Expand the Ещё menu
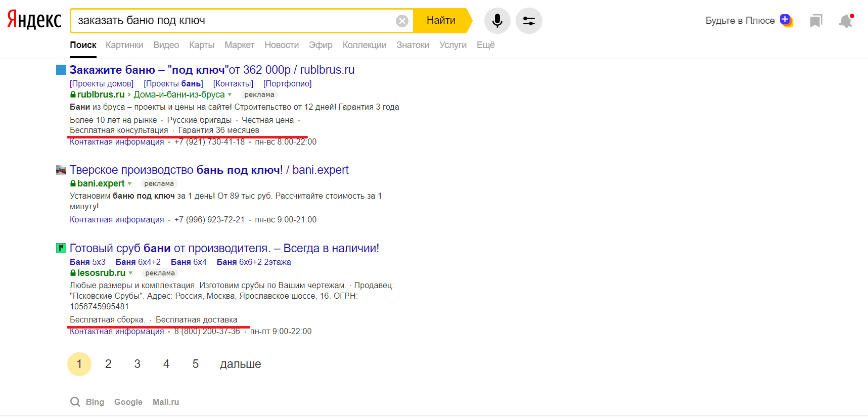This screenshot has height=419, width=868. pos(486,45)
